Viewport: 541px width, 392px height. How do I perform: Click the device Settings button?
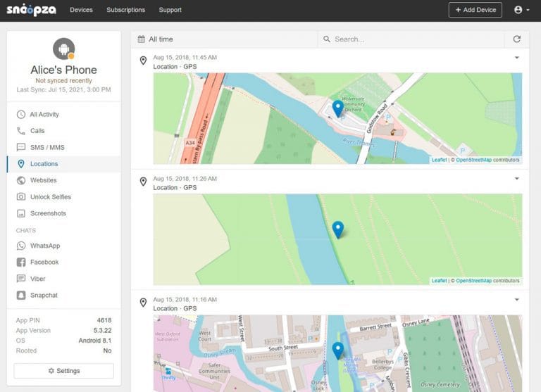64,371
